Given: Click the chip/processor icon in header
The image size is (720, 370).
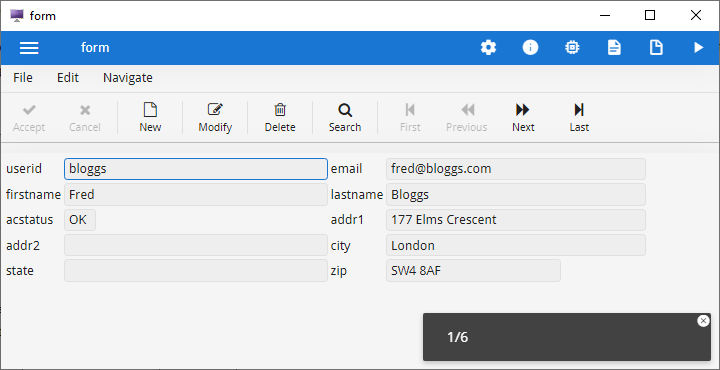Looking at the screenshot, I should coord(572,47).
